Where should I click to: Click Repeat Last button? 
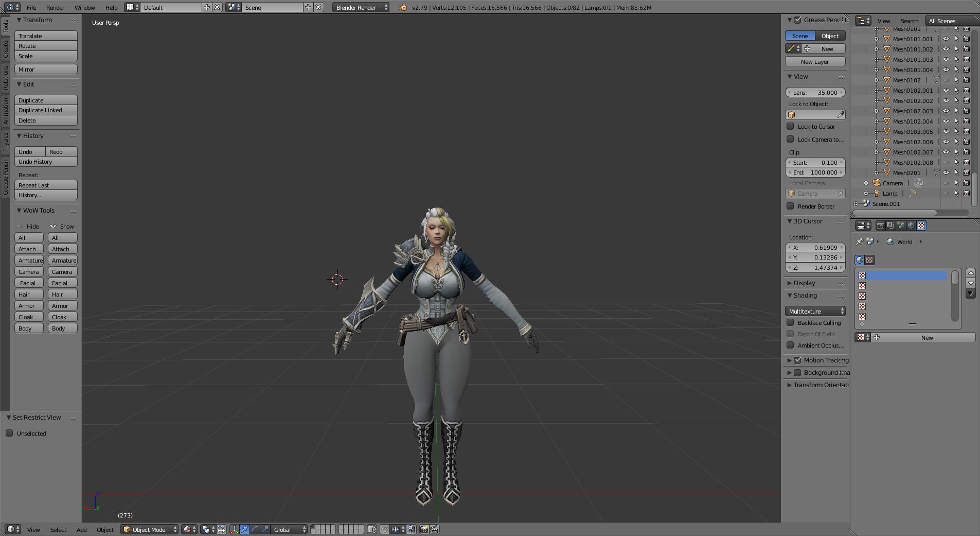(46, 185)
